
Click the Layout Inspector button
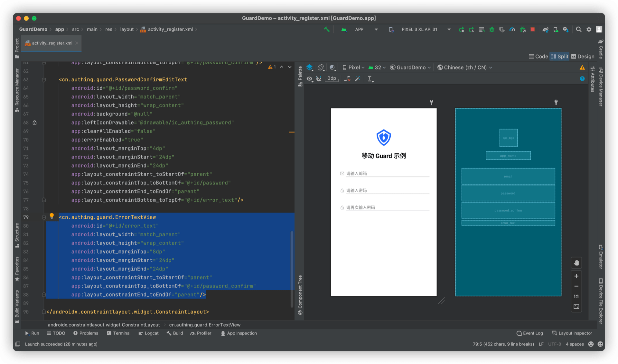pos(572,333)
